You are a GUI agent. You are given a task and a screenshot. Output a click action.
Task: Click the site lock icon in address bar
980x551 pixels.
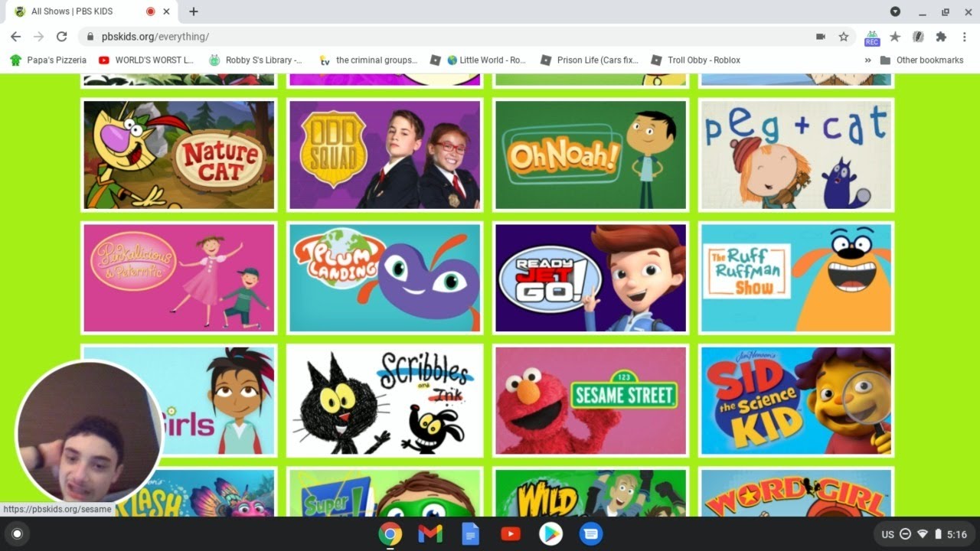coord(90,37)
